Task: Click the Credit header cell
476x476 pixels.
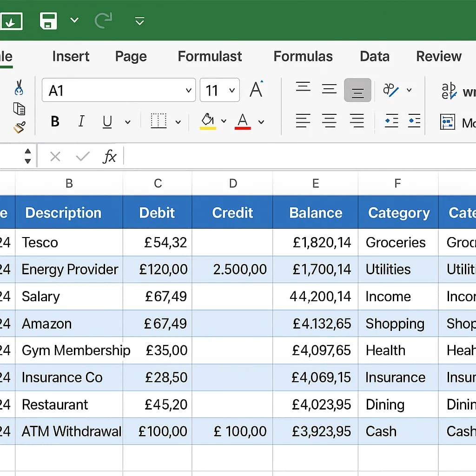Action: (x=232, y=212)
